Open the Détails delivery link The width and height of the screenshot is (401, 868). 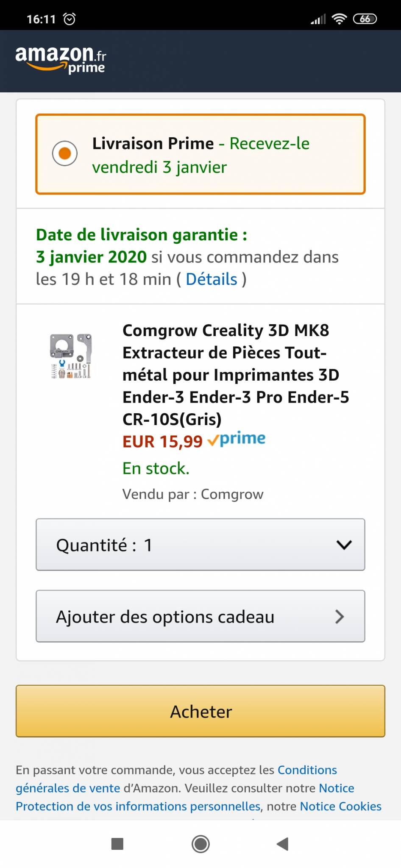(x=211, y=279)
